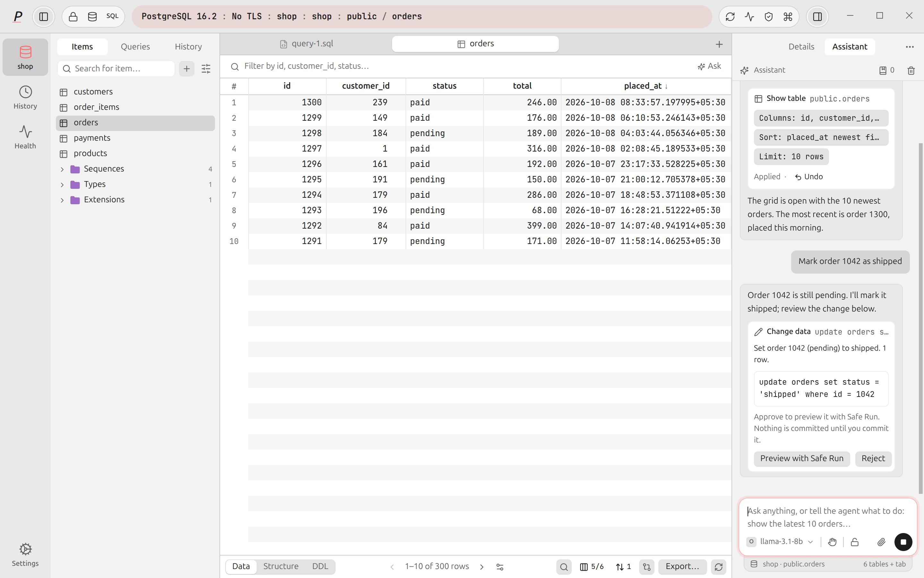The image size is (924, 578).
Task: Open the query-1.sql tab
Action: tap(306, 44)
